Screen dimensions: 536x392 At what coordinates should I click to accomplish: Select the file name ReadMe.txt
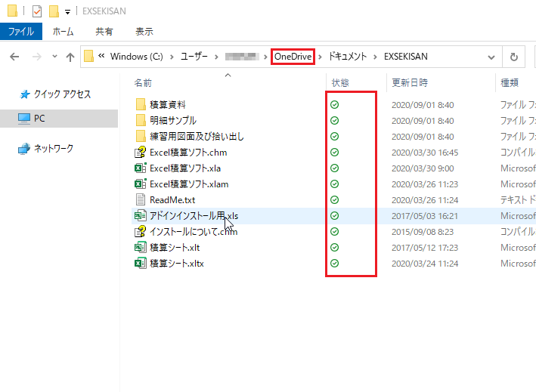pyautogui.click(x=172, y=199)
